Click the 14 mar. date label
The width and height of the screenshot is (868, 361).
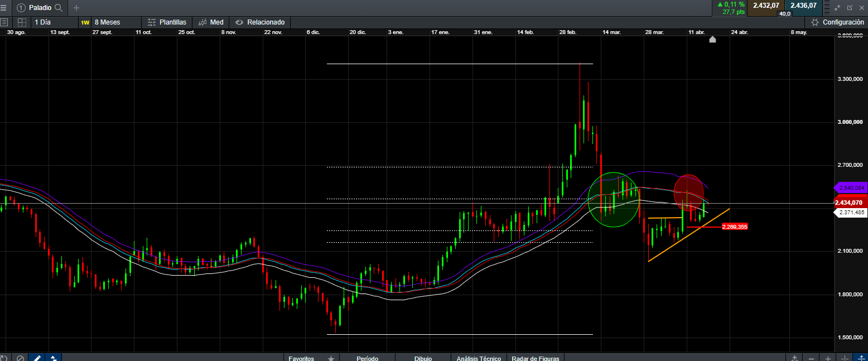(x=611, y=32)
